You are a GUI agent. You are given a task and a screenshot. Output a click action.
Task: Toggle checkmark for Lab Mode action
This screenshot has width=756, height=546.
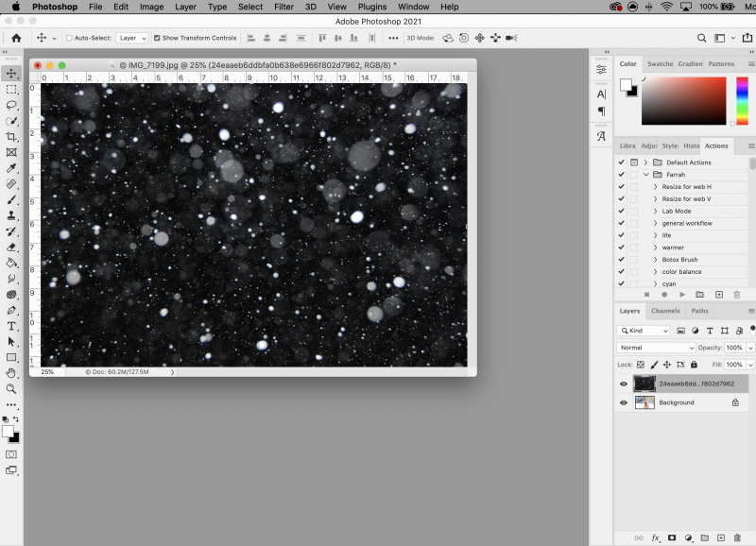622,211
